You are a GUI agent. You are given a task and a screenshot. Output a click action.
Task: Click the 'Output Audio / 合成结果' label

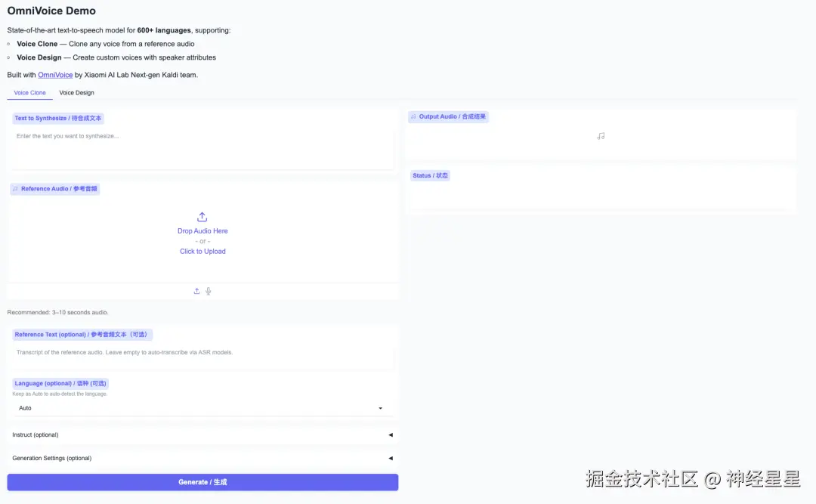click(449, 116)
